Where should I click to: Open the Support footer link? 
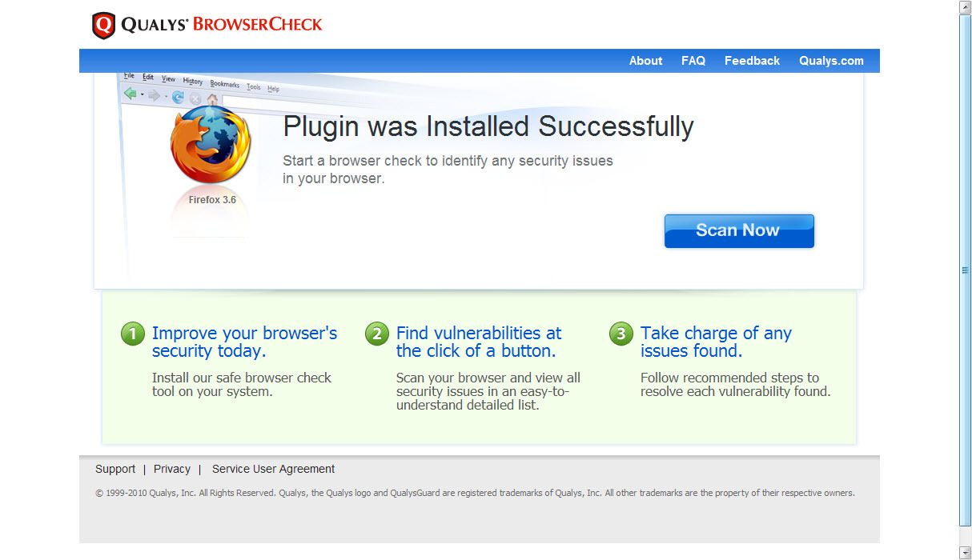pos(115,469)
